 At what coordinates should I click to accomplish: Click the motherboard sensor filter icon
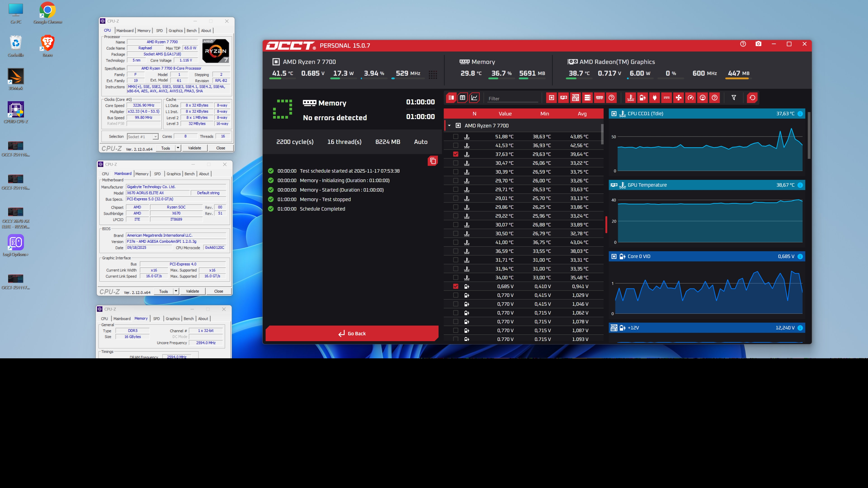click(x=576, y=98)
